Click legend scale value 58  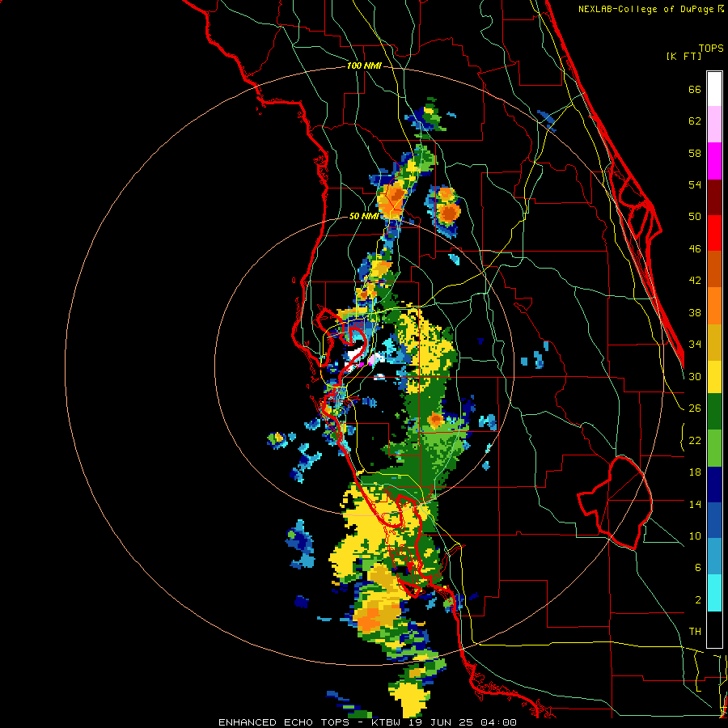(x=695, y=153)
